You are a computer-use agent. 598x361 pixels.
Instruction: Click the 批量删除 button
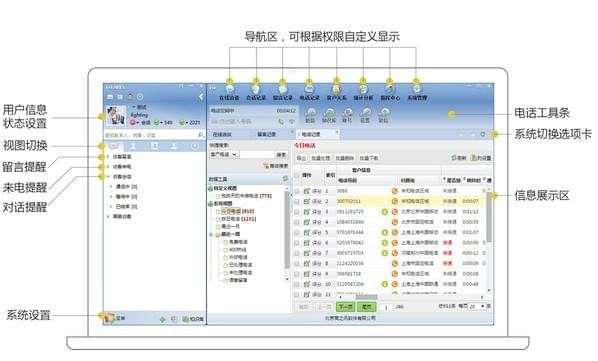click(x=344, y=158)
